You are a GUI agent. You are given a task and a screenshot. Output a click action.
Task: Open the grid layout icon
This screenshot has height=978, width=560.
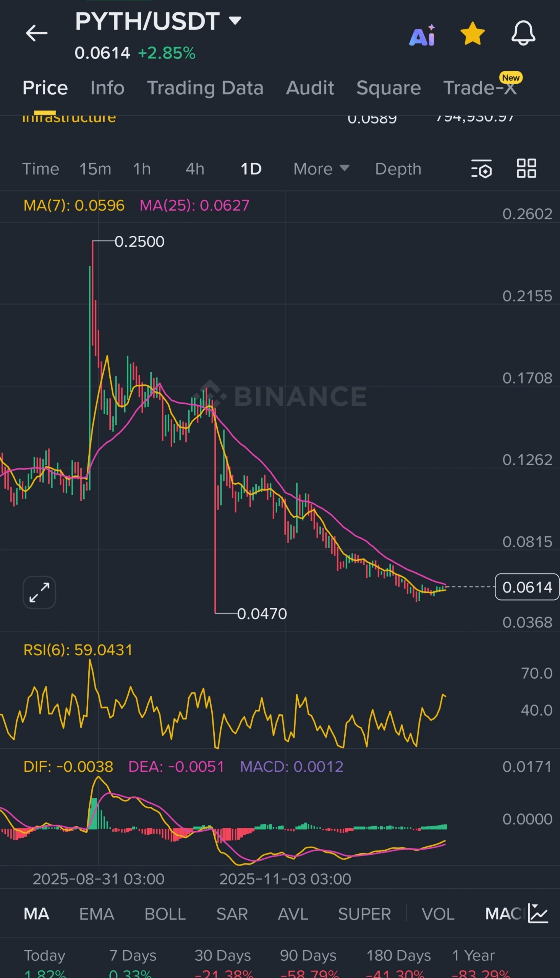tap(526, 168)
